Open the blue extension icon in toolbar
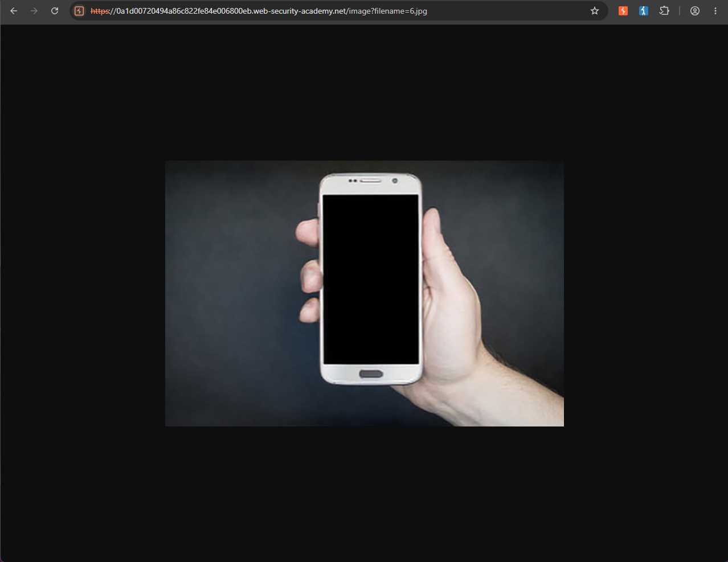This screenshot has height=562, width=728. (644, 11)
